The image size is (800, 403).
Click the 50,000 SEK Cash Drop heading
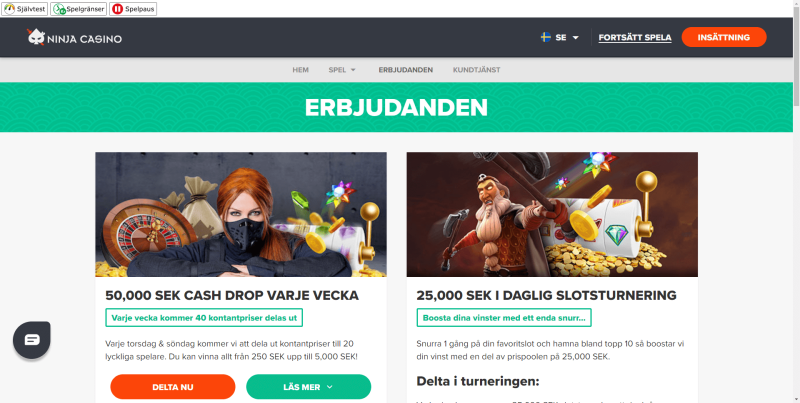click(232, 295)
